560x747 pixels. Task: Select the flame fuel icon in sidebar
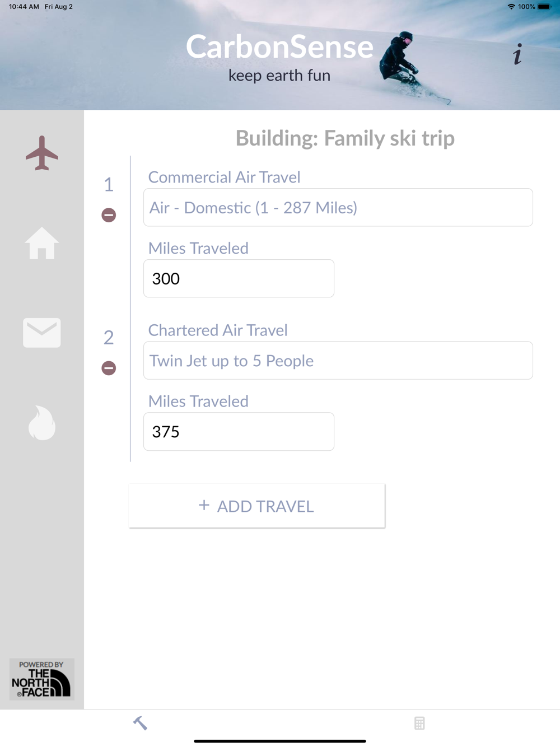coord(42,423)
